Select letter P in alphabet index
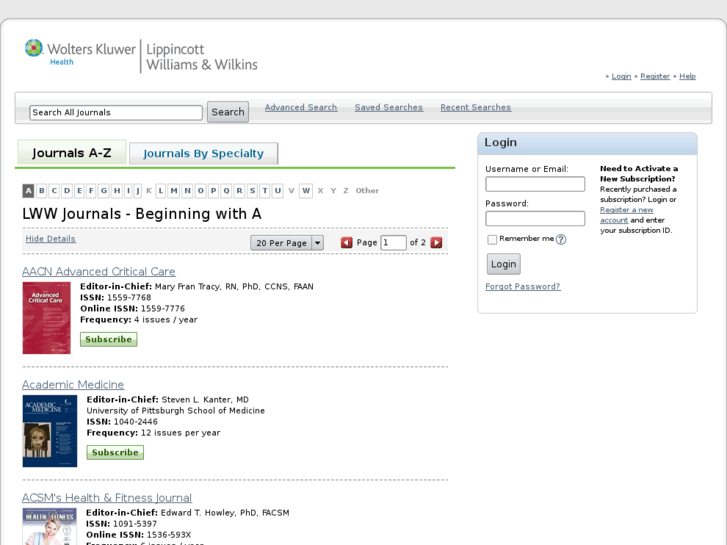727x545 pixels. coord(213,191)
